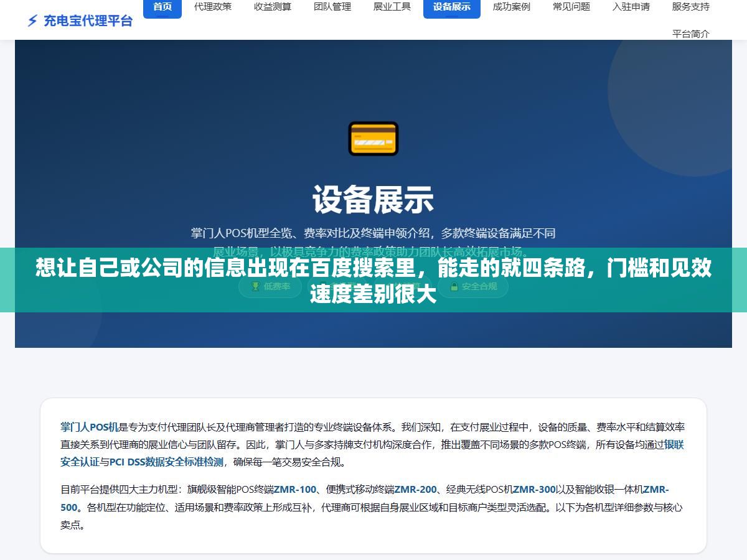Open the 服务支持 navigation item
The width and height of the screenshot is (747, 560).
691,7
